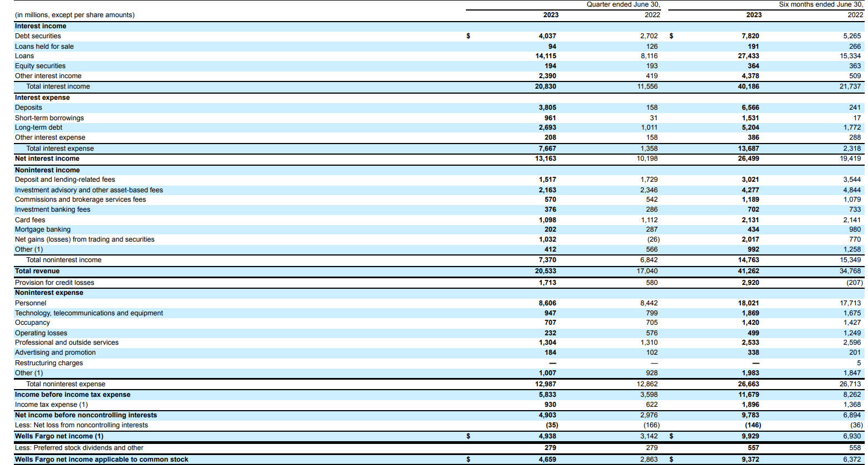Click the 4,938 Wells Fargo net income value
This screenshot has width=868, height=465.
point(546,436)
